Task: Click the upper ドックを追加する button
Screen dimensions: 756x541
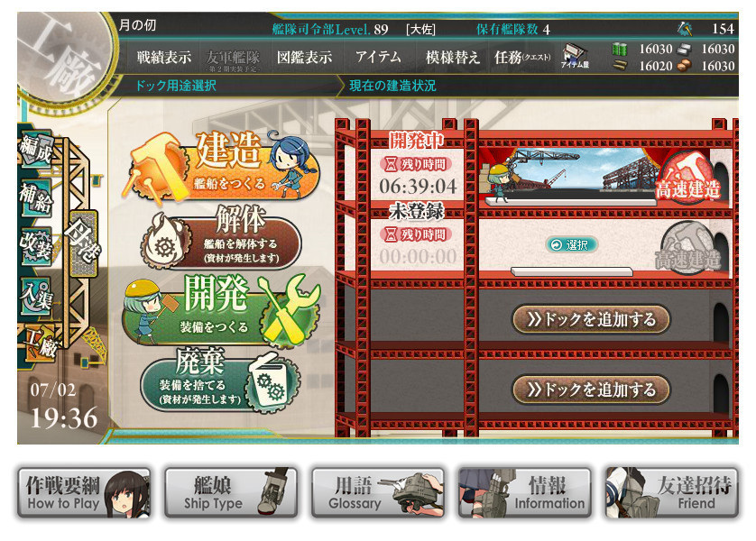Action: pyautogui.click(x=591, y=319)
